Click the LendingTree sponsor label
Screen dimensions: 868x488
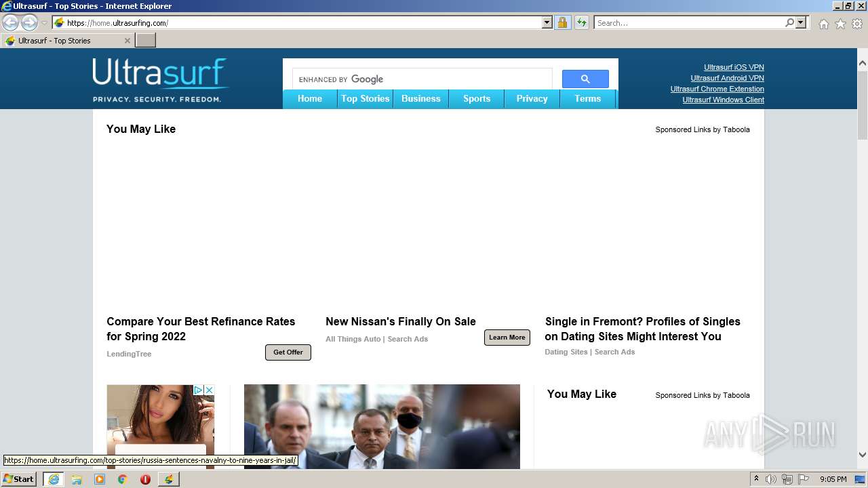point(129,354)
